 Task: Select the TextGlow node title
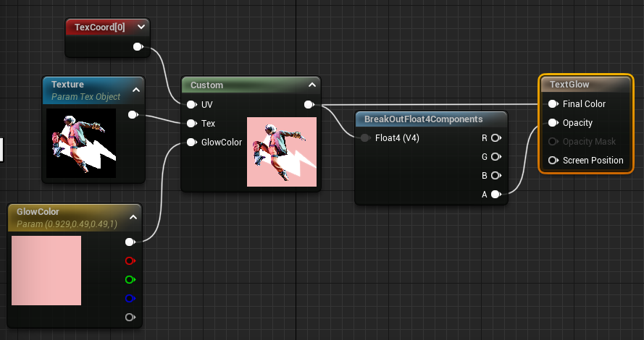(x=569, y=85)
